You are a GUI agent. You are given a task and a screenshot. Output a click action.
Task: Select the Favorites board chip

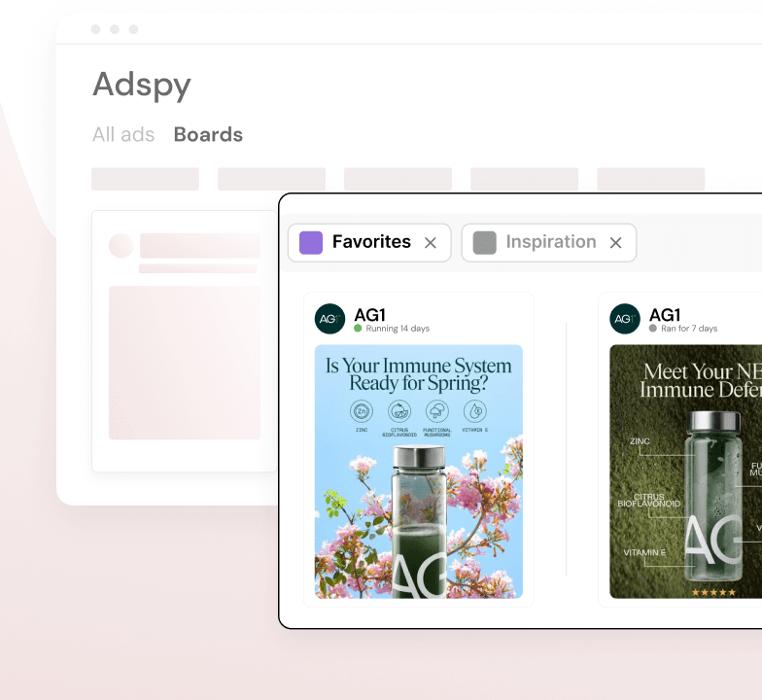pos(369,243)
